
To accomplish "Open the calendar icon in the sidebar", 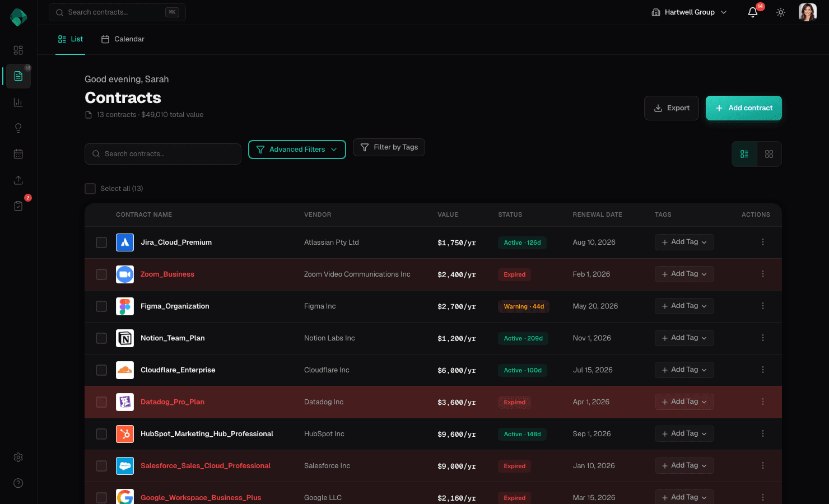I will (18, 153).
